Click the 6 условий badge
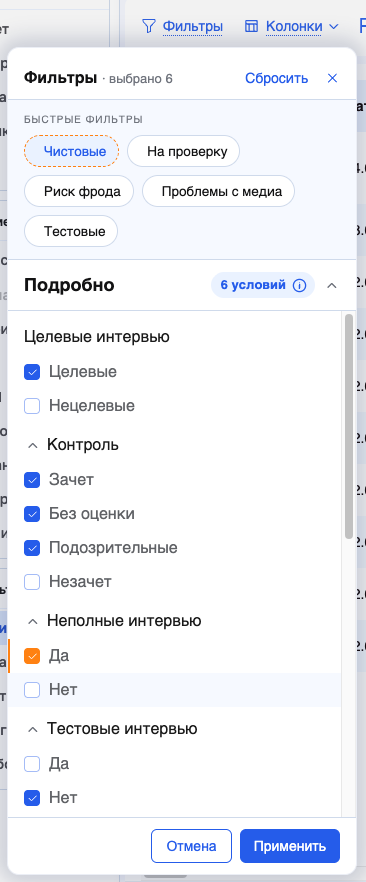Screen dimensions: 366x882 coord(263,285)
